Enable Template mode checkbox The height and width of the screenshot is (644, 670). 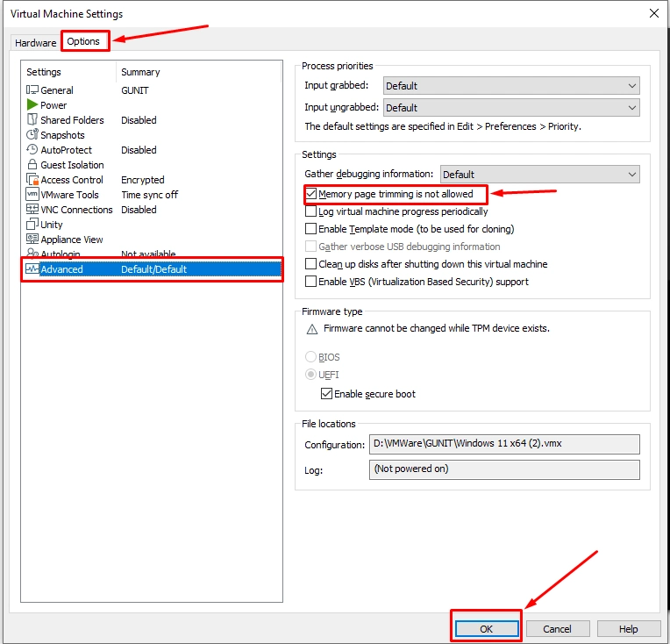tap(311, 229)
